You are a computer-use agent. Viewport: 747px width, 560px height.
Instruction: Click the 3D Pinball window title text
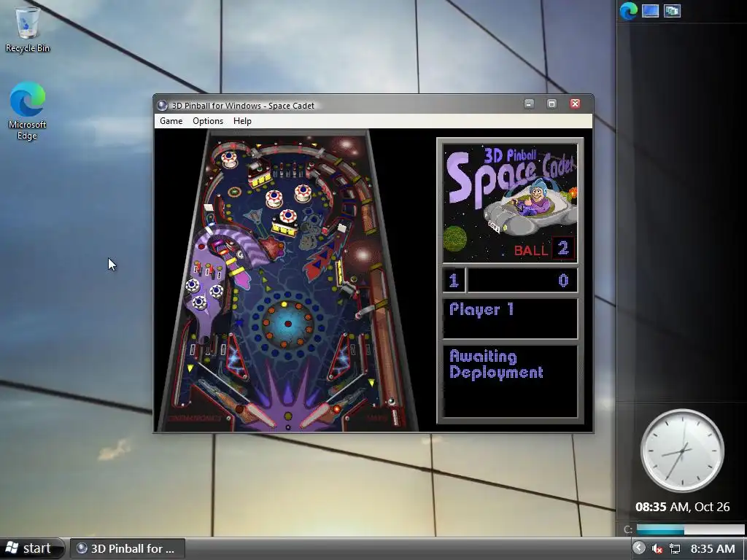(243, 106)
